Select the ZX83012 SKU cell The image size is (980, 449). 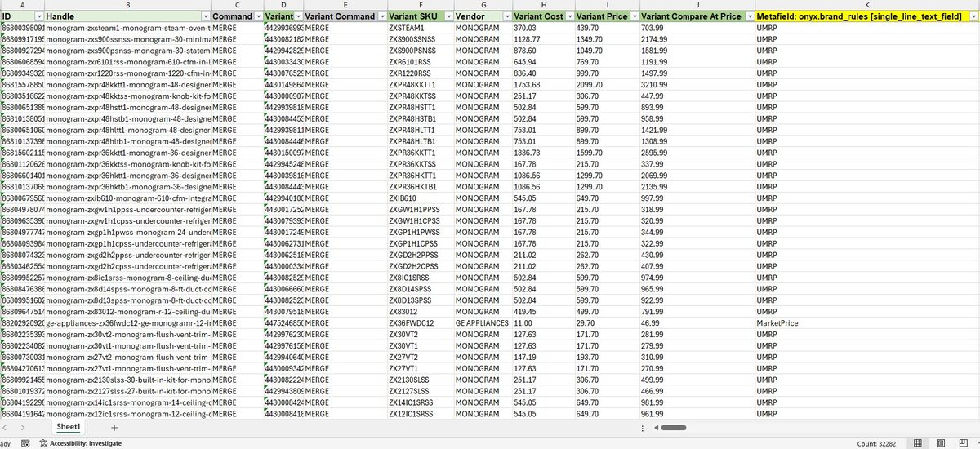click(x=420, y=311)
